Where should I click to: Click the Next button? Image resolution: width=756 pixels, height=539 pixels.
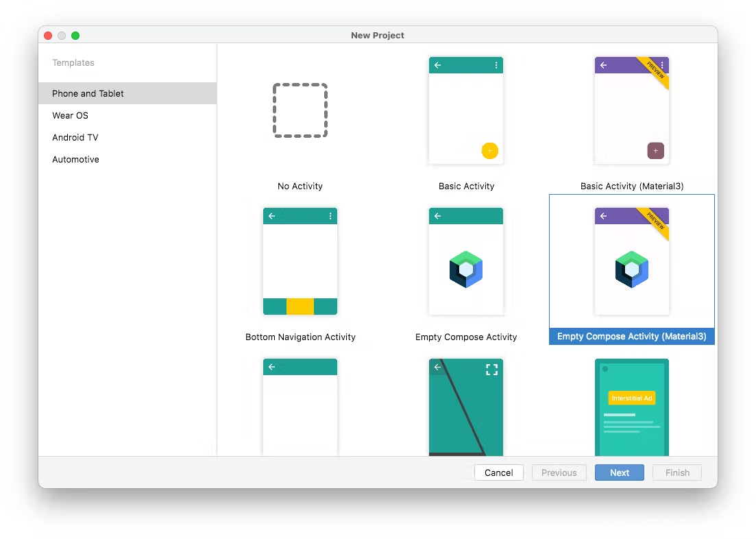point(619,472)
